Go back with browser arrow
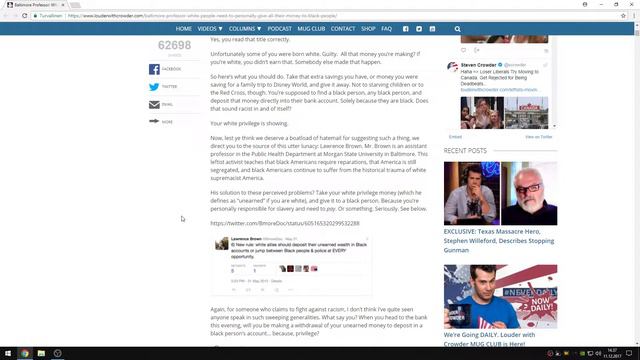 pyautogui.click(x=5, y=16)
